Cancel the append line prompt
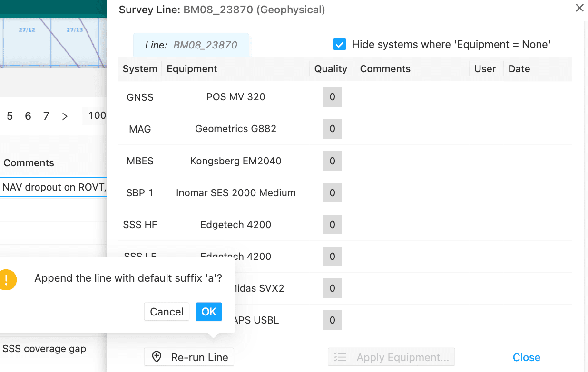The image size is (588, 372). pyautogui.click(x=167, y=312)
